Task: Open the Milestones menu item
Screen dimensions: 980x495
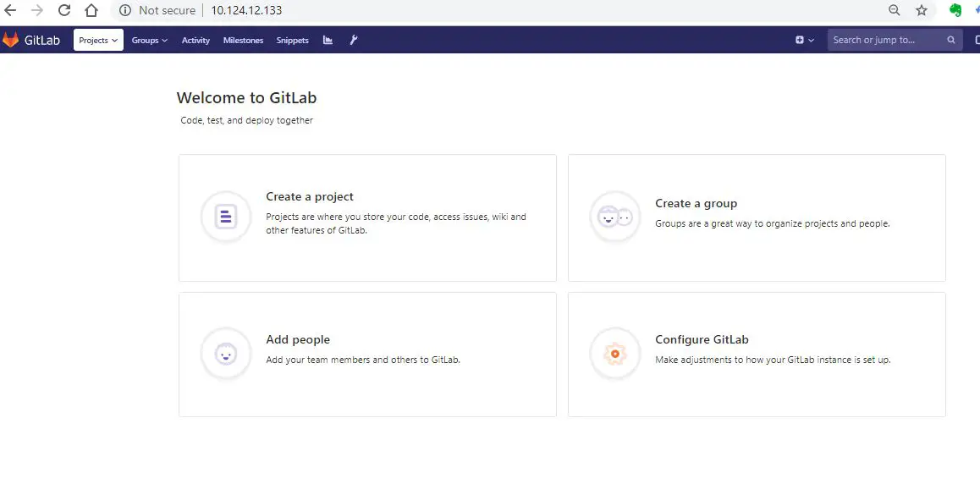Action: coord(243,40)
